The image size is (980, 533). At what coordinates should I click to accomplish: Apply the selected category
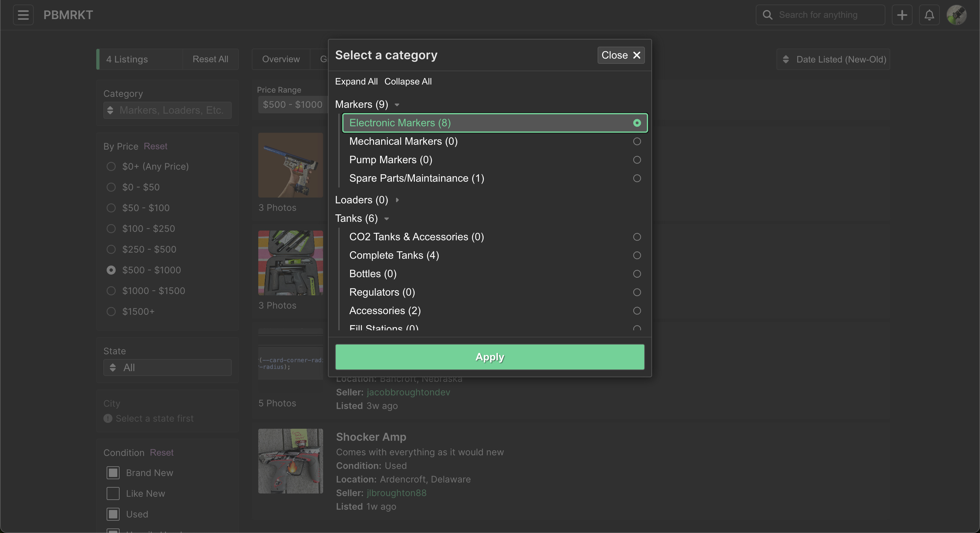tap(490, 357)
